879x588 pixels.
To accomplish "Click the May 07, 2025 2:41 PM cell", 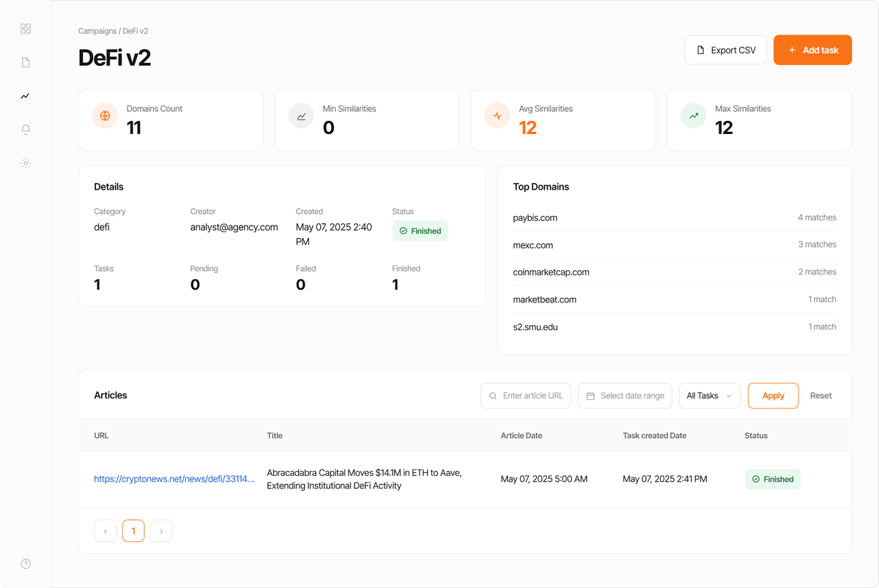I will [x=665, y=479].
